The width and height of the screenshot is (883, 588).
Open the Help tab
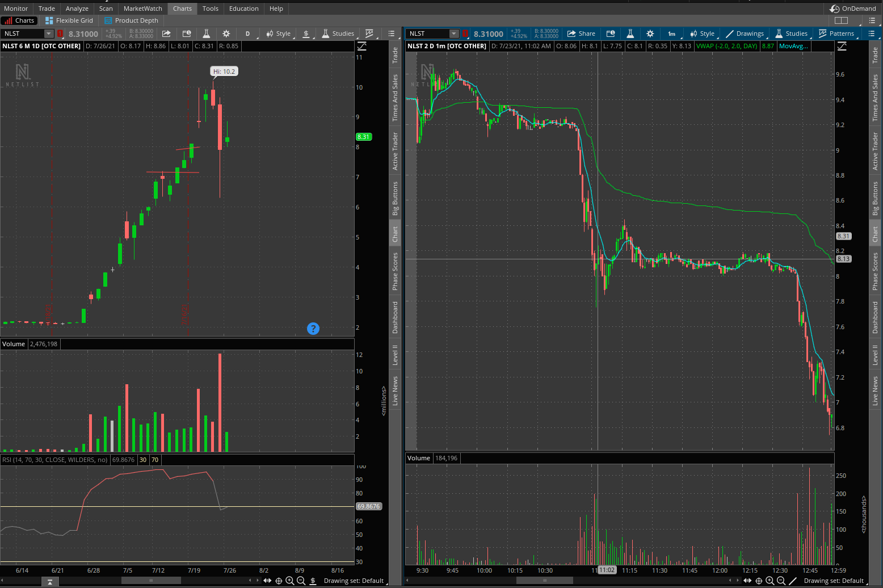click(276, 9)
